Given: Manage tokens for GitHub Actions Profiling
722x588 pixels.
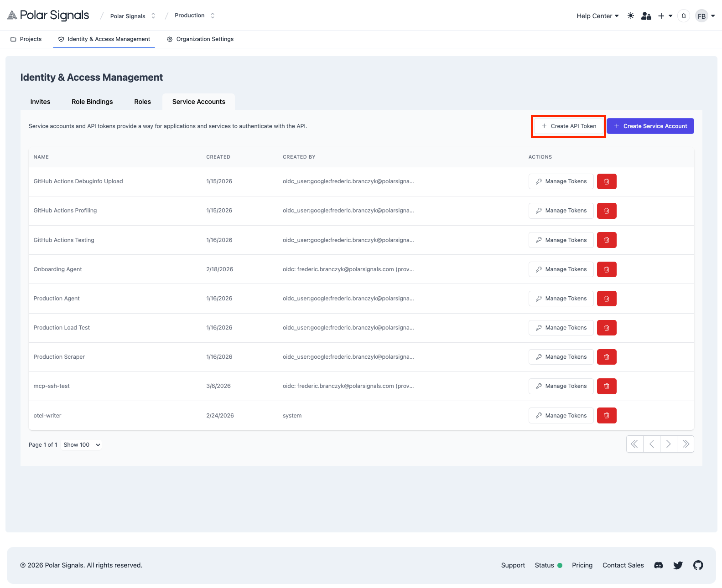Looking at the screenshot, I should tap(561, 211).
